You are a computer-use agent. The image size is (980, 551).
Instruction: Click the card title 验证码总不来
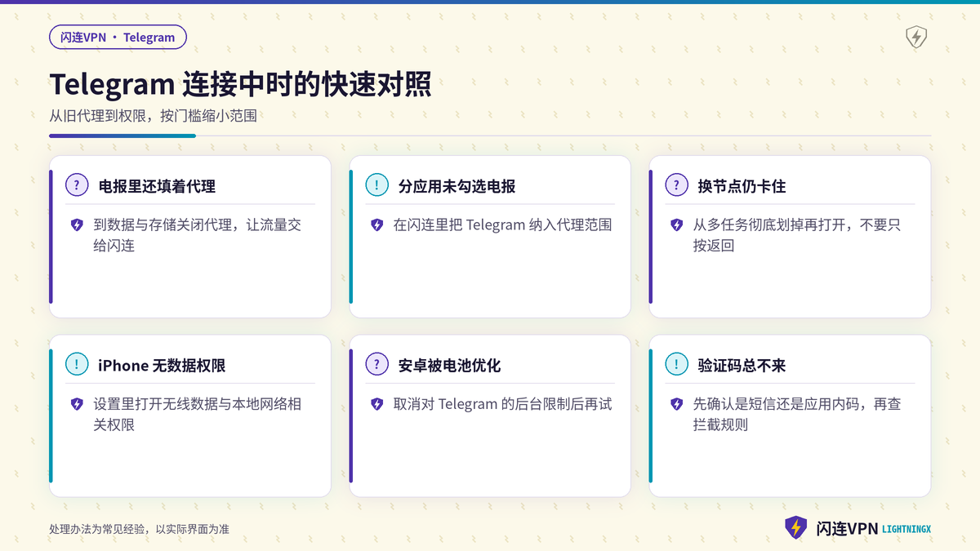click(x=742, y=366)
